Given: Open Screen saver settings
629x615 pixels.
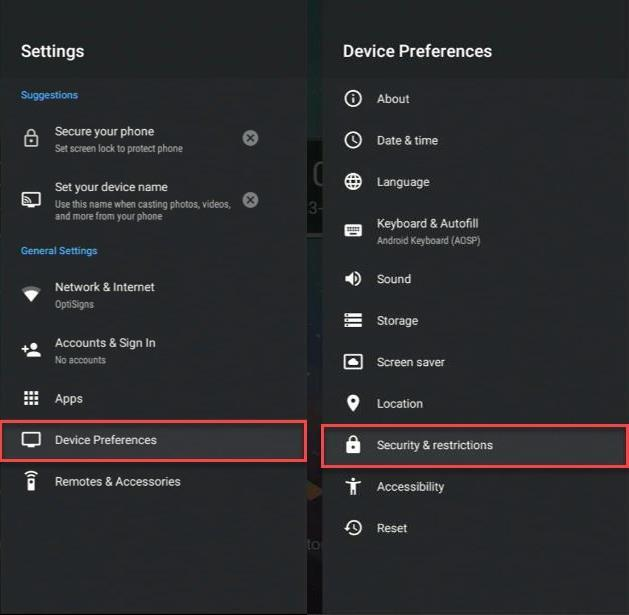Looking at the screenshot, I should (410, 362).
